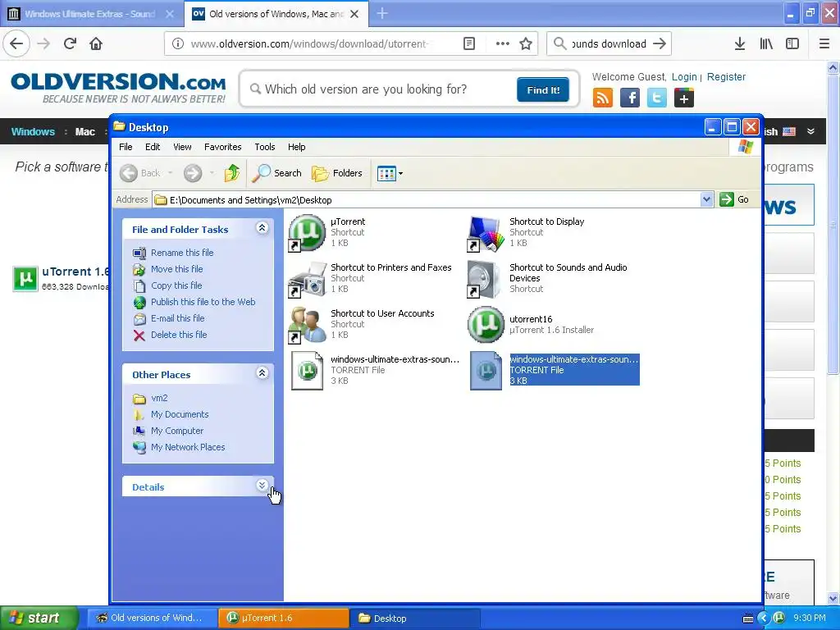Click E-mail this file task

[177, 318]
